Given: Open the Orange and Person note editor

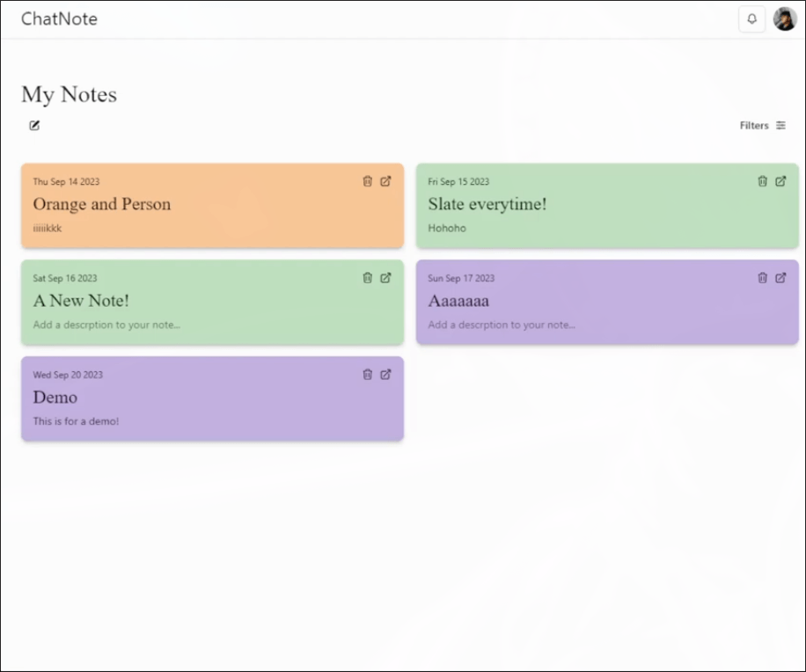Looking at the screenshot, I should (385, 181).
